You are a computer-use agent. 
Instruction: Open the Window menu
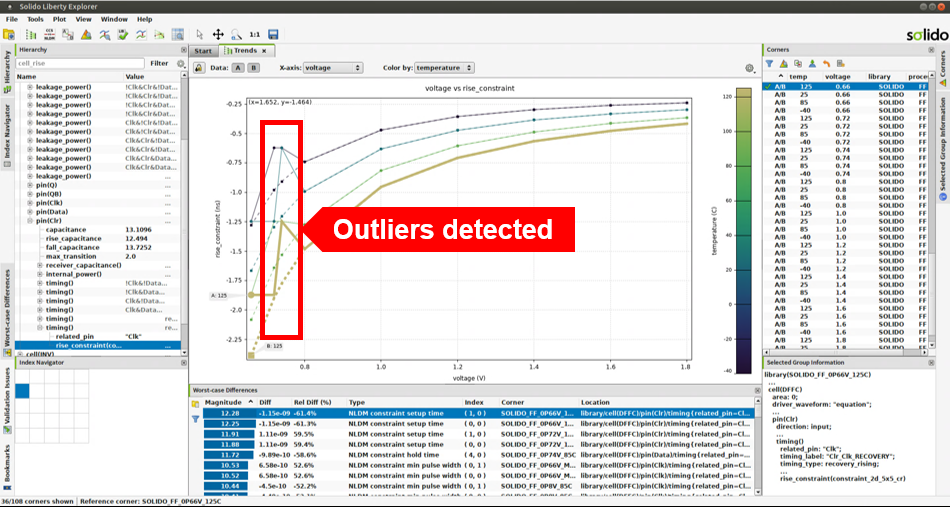[x=114, y=19]
